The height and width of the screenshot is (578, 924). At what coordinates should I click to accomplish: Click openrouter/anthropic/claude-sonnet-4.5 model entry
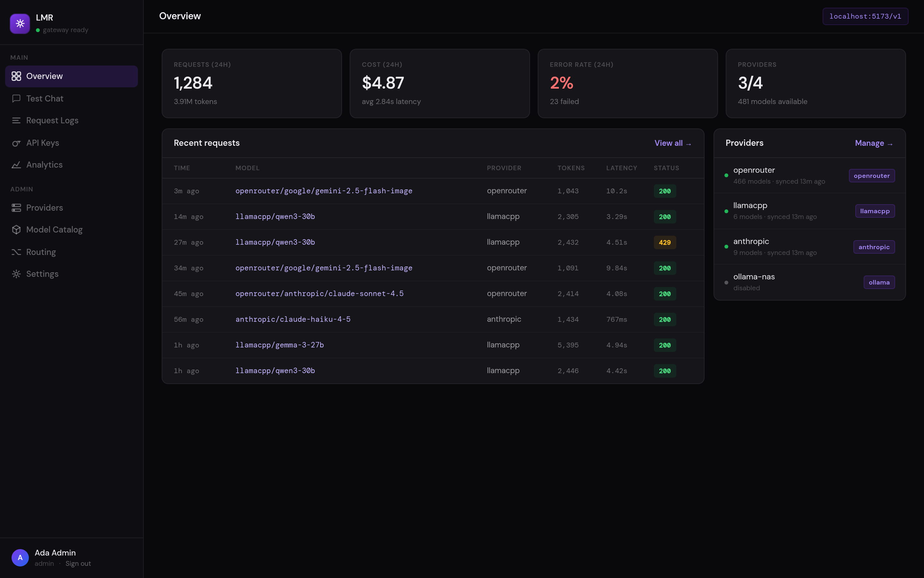(319, 293)
